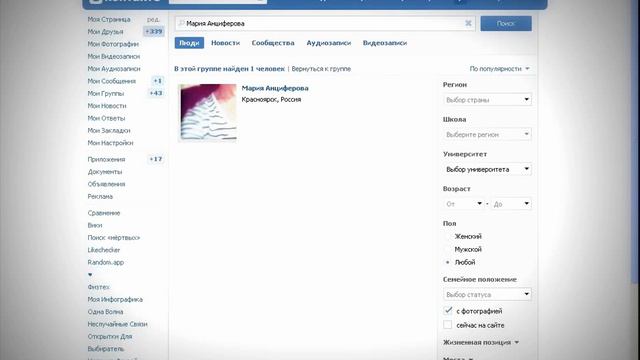The image size is (640, 360).
Task: Click 'Вернуться к группе' link
Action: (x=321, y=69)
